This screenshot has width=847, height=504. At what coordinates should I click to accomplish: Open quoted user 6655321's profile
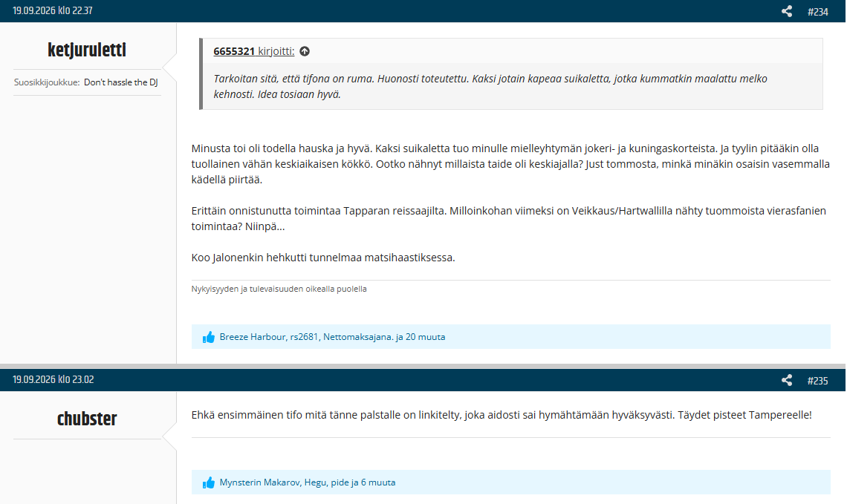234,51
